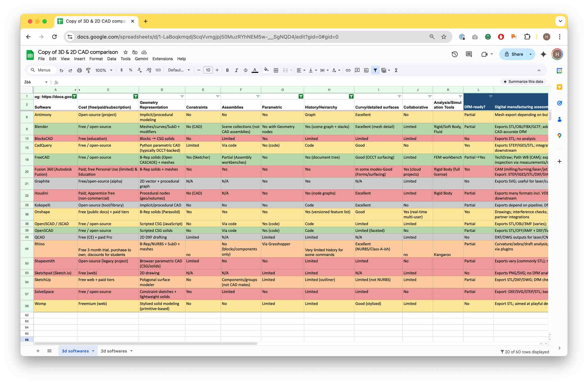The image size is (588, 383).
Task: Switch to the 2d softwares sheet tab
Action: (x=114, y=351)
